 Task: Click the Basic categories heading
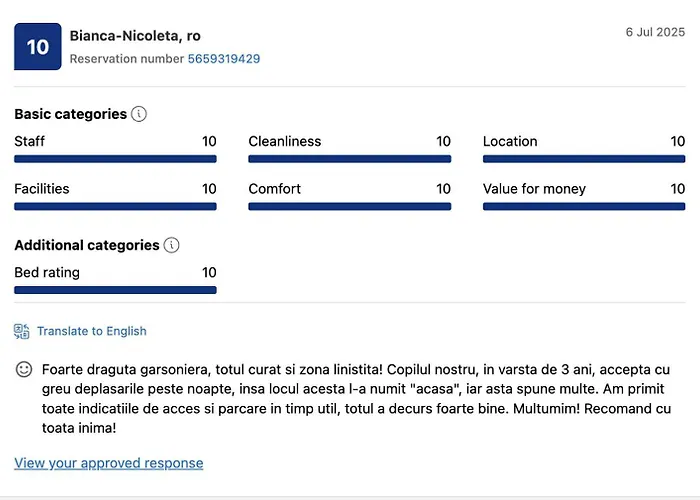pyautogui.click(x=70, y=114)
